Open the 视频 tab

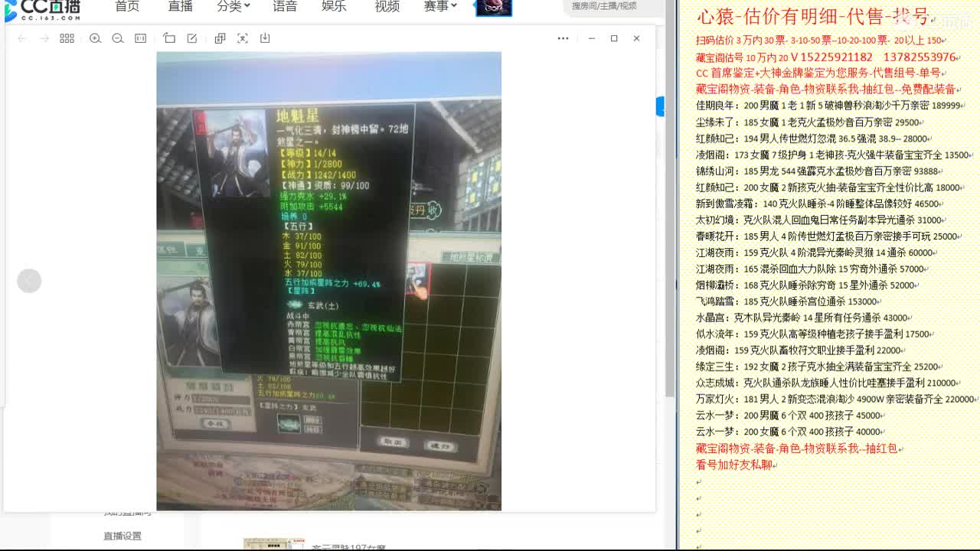pos(387,6)
